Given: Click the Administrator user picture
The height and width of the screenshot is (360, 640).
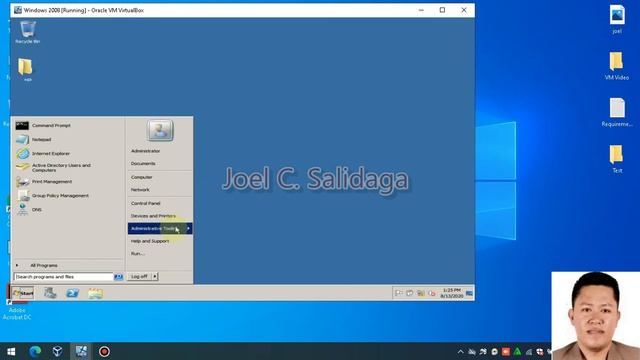Looking at the screenshot, I should pyautogui.click(x=160, y=131).
